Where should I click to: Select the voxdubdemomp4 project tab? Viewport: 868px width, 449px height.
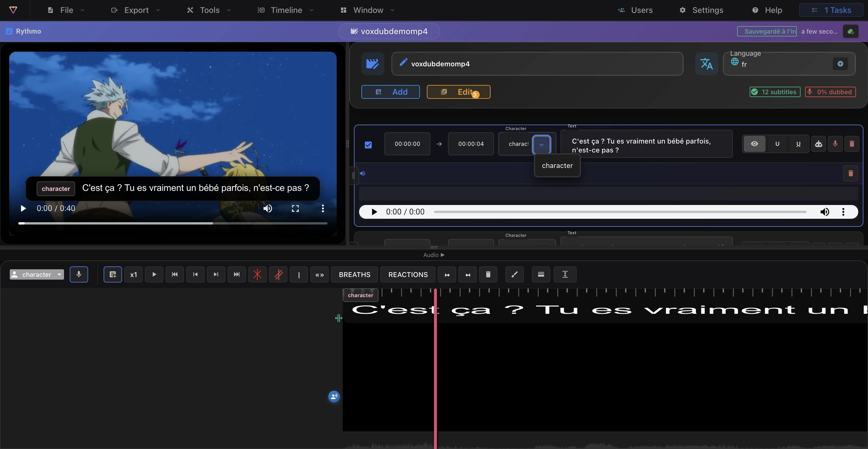point(389,31)
